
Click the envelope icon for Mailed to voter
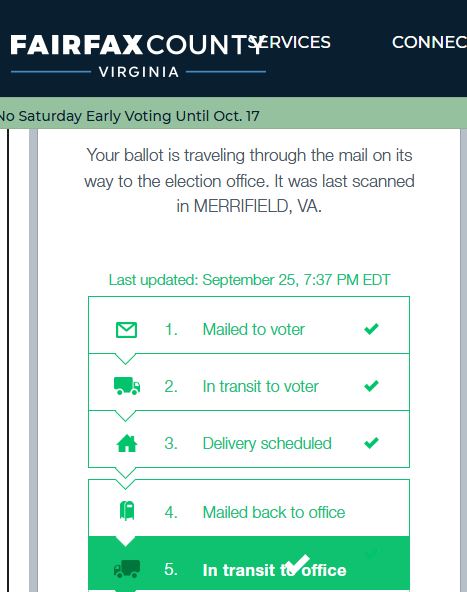click(126, 330)
